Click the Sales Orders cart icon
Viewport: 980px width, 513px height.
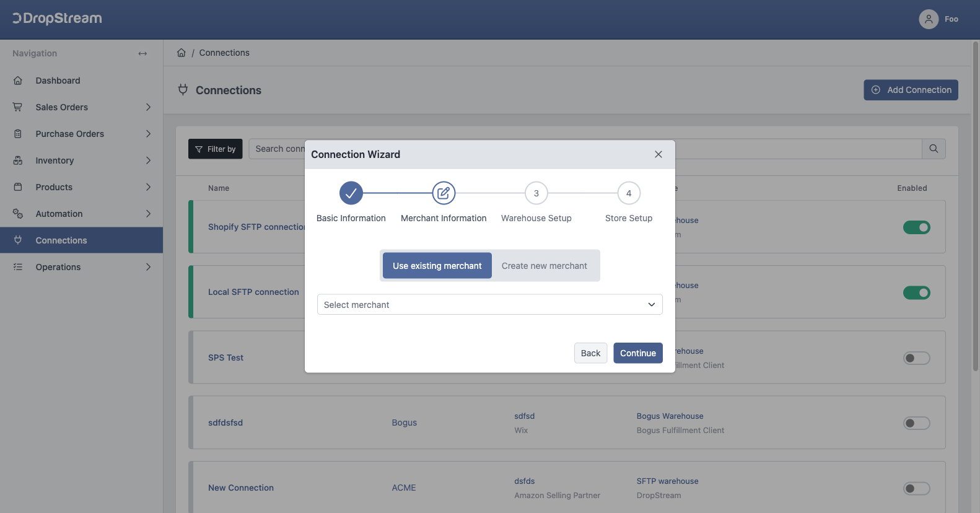(x=18, y=107)
